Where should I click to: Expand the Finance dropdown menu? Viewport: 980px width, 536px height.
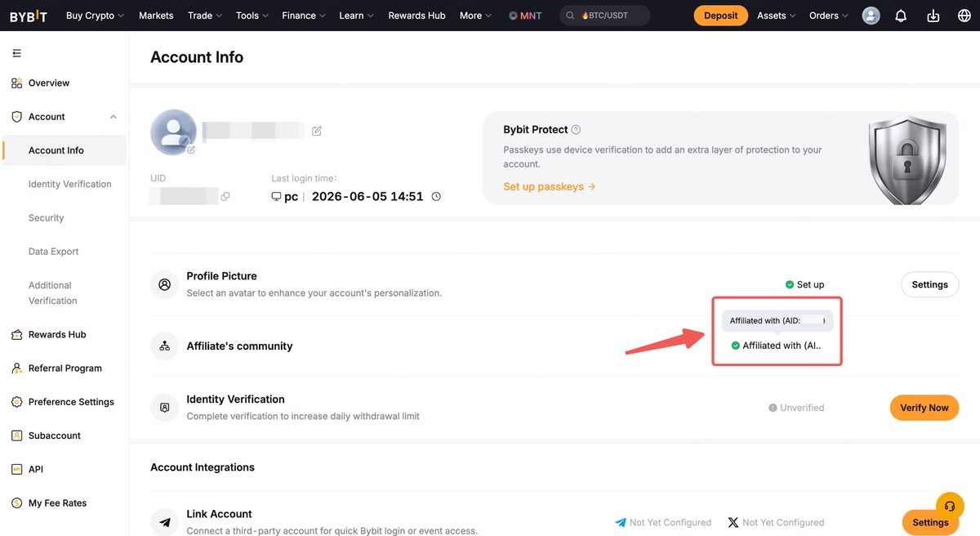coord(303,16)
